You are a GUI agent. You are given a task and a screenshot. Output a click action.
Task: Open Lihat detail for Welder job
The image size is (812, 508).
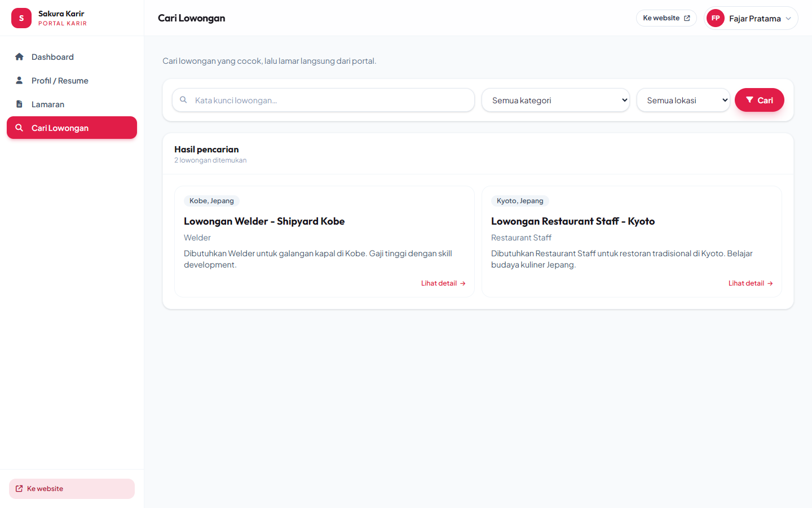click(443, 283)
